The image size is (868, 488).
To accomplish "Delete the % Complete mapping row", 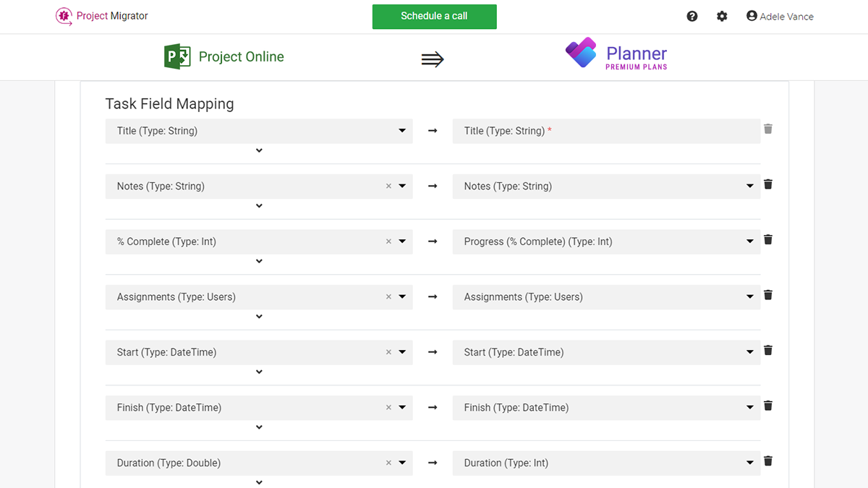I will point(768,239).
